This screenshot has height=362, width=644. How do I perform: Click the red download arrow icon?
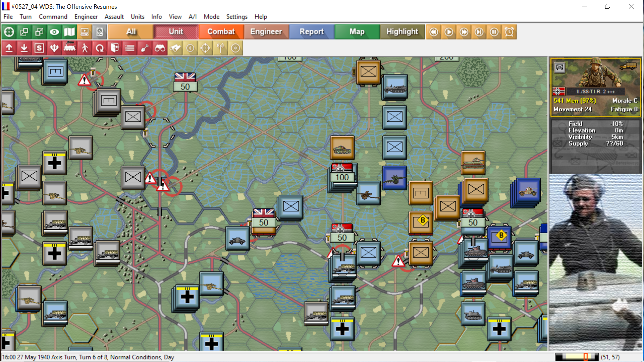click(x=24, y=48)
